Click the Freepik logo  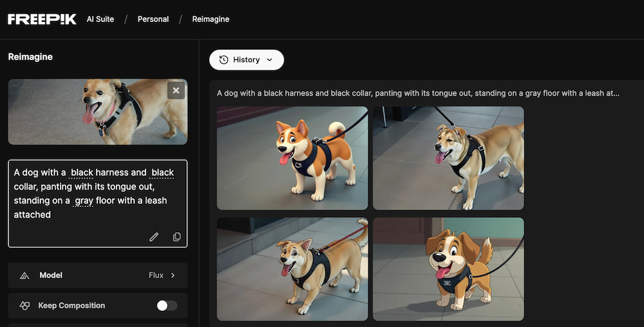(41, 19)
